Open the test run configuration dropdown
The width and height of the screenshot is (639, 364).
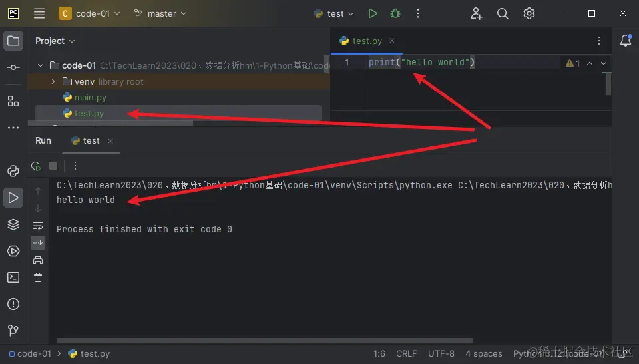pyautogui.click(x=333, y=13)
